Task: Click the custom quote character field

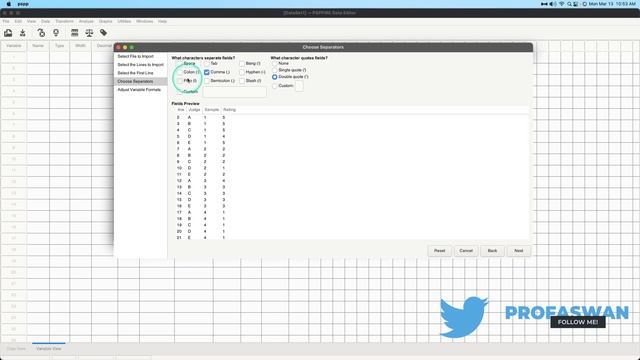Action: tap(299, 86)
